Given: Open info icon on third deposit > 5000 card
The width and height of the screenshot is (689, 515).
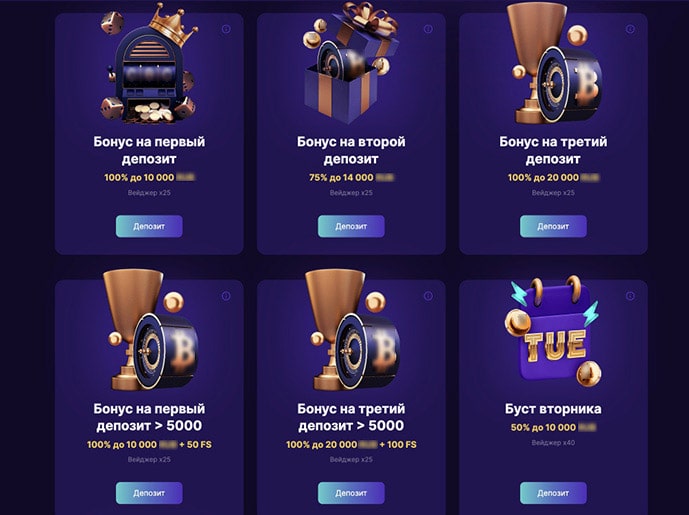Looking at the screenshot, I should coord(428,296).
